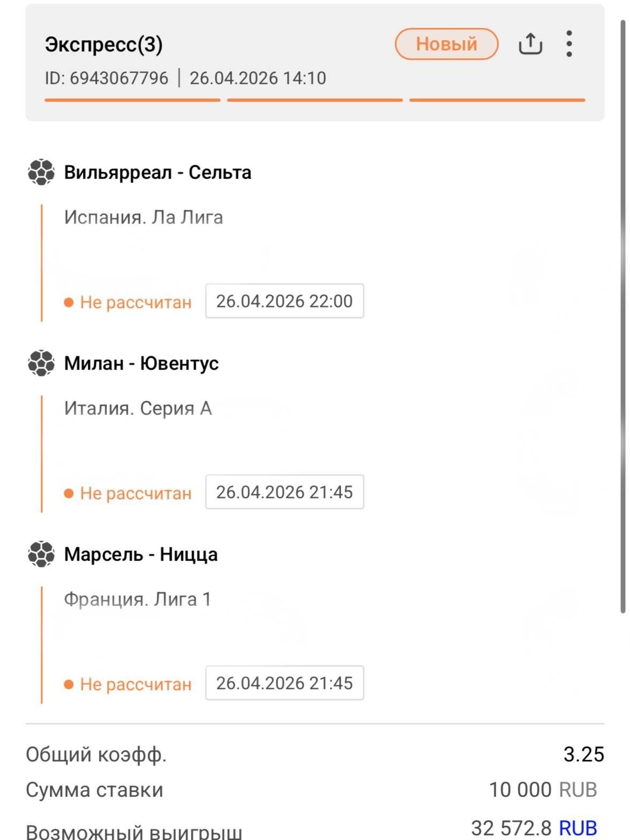Open the Марсель - Ницца match title
Viewport: 630px width, 840px height.
point(141,554)
